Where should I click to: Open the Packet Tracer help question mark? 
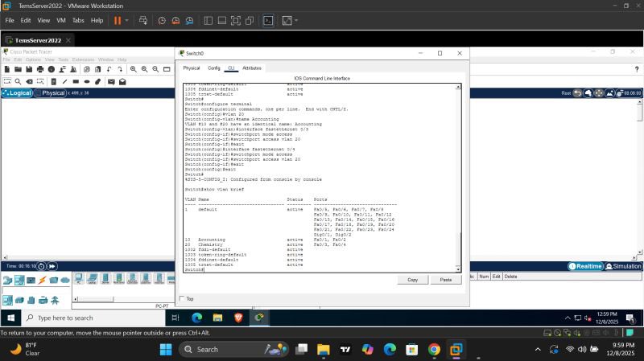tap(637, 70)
